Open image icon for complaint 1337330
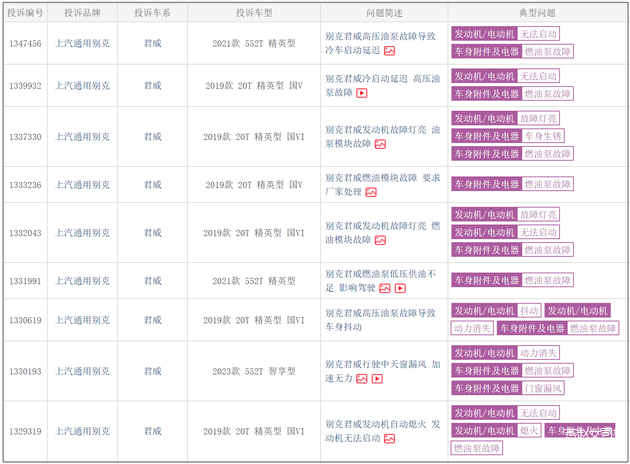 click(380, 144)
